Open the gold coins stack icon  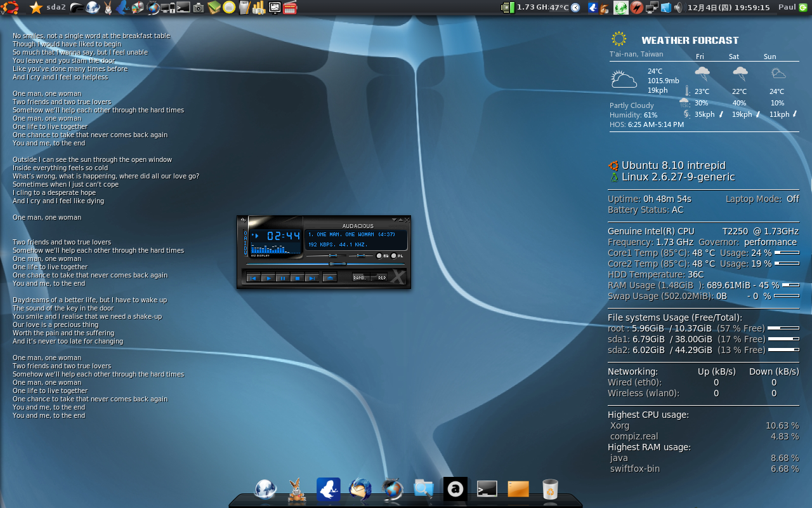259,8
